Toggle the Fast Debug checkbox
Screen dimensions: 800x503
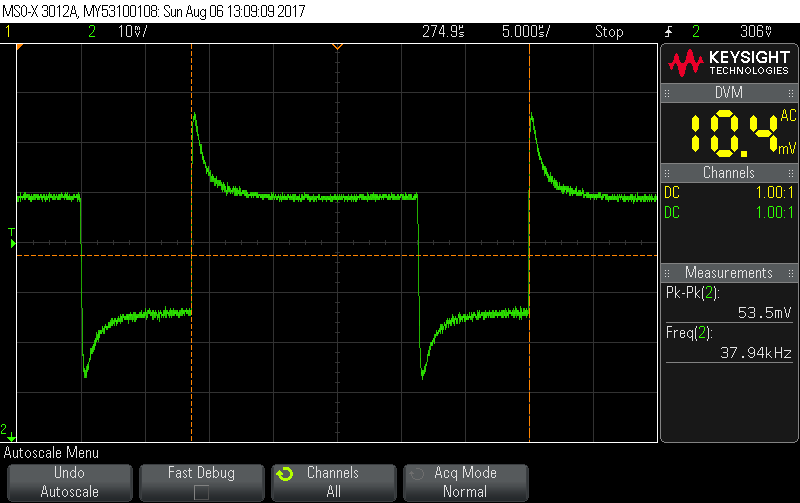click(x=201, y=492)
